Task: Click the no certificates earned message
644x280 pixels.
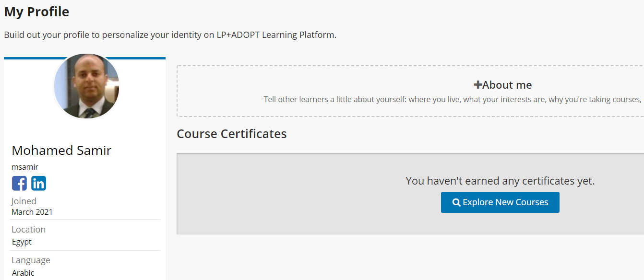Action: click(x=500, y=181)
